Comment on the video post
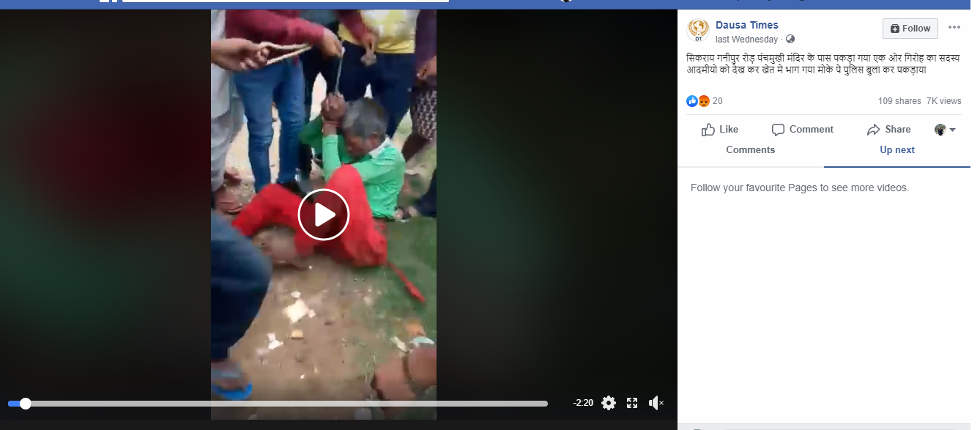The image size is (980, 430). 803,130
